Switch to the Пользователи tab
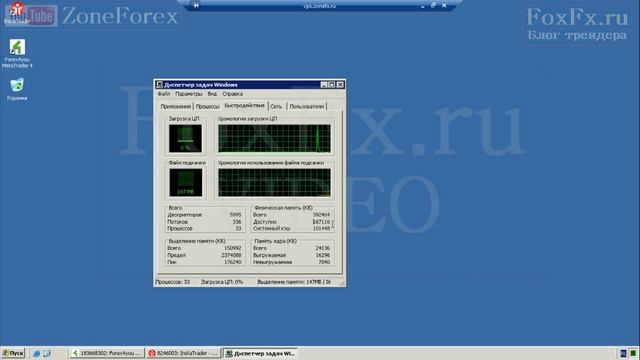The image size is (640, 360). point(307,106)
